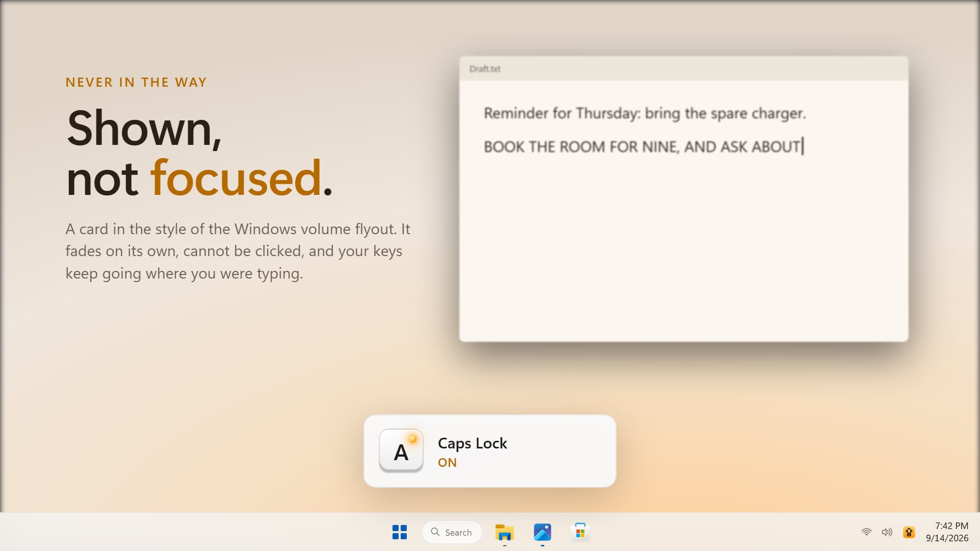
Task: Open the Photos app in the taskbar
Action: 542,532
